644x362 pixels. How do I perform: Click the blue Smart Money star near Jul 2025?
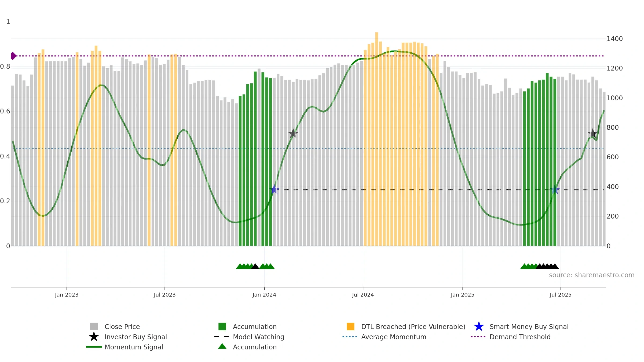[555, 190]
